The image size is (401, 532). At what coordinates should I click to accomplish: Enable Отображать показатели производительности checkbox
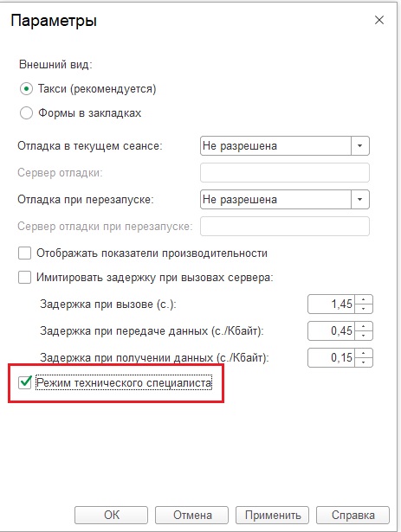coord(24,253)
